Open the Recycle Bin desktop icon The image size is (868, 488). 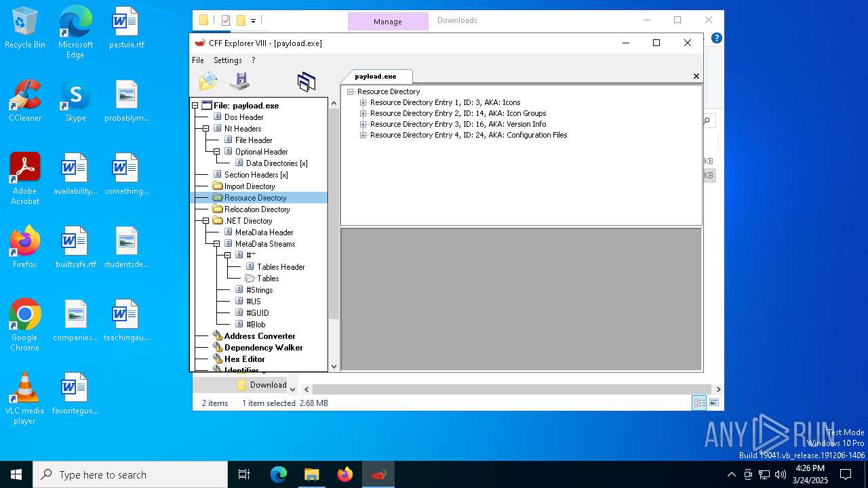pyautogui.click(x=25, y=28)
